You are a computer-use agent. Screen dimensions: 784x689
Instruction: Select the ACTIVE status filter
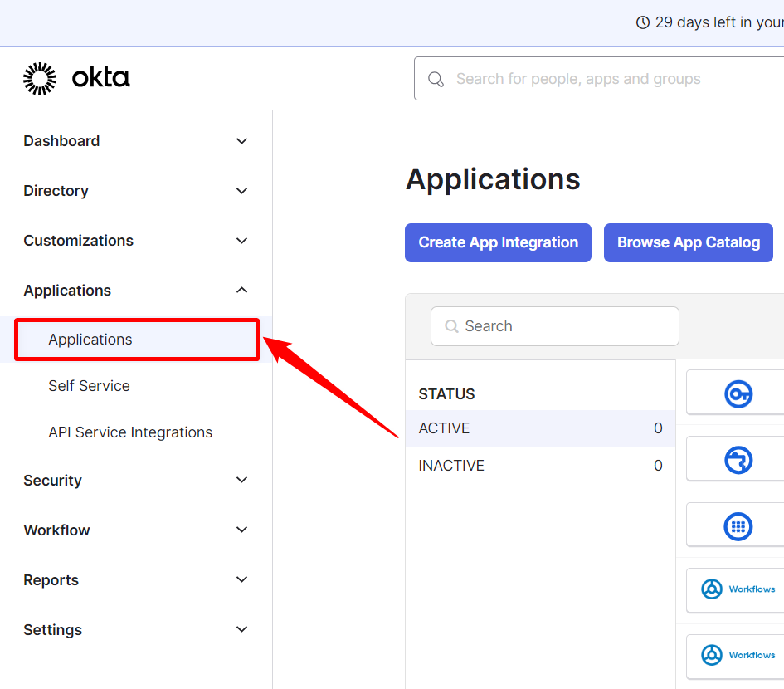(x=444, y=428)
